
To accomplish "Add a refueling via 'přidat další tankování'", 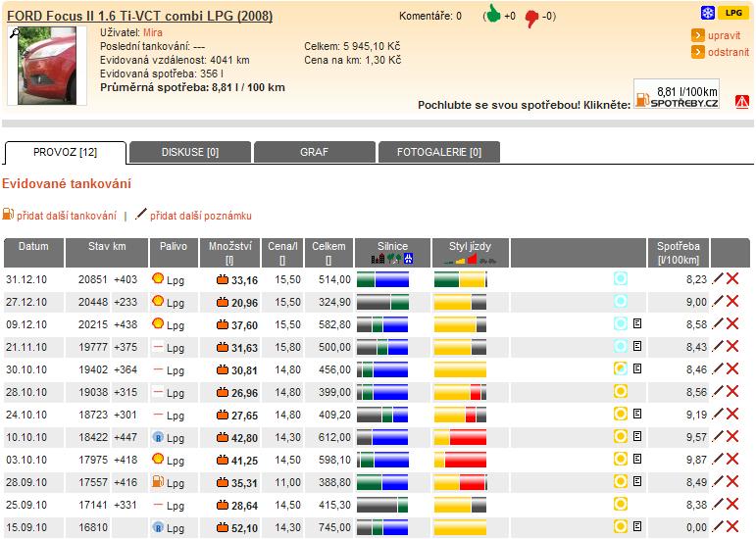I will click(65, 215).
